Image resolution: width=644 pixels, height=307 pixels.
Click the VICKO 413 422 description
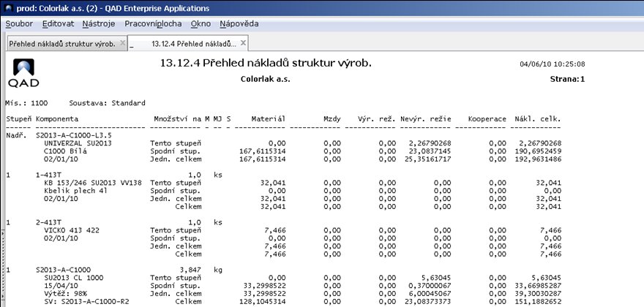72,231
